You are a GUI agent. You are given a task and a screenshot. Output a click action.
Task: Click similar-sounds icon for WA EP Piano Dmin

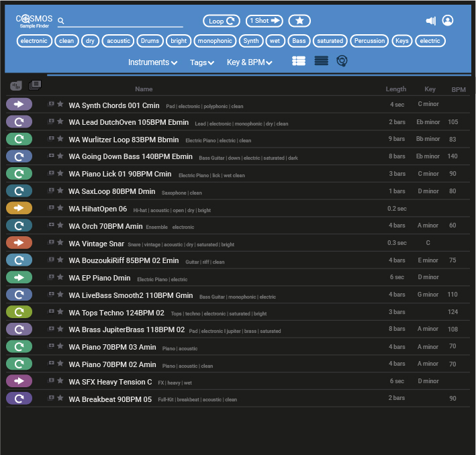pos(51,276)
